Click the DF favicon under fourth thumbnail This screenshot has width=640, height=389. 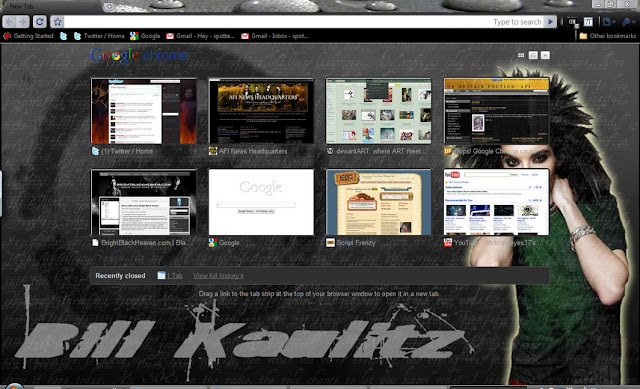tap(448, 151)
